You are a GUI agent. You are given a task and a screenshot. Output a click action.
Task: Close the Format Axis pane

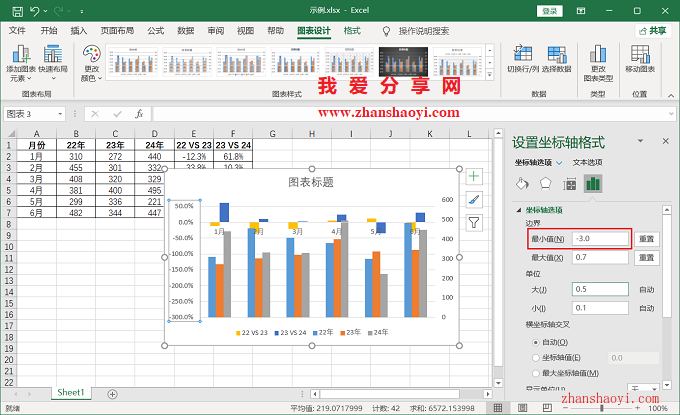point(666,141)
